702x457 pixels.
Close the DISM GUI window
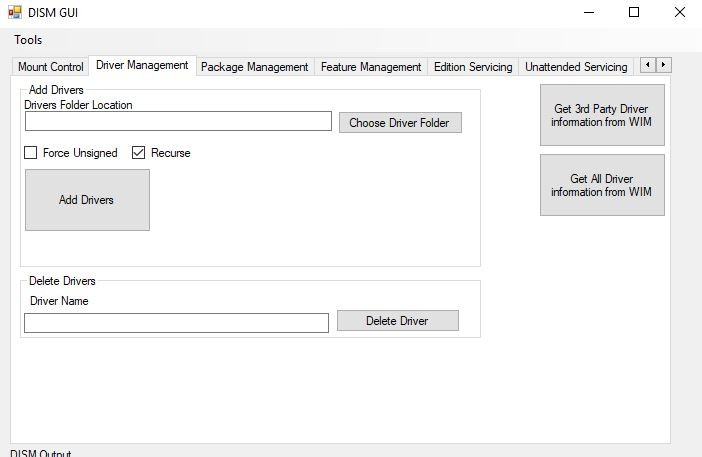[x=680, y=13]
